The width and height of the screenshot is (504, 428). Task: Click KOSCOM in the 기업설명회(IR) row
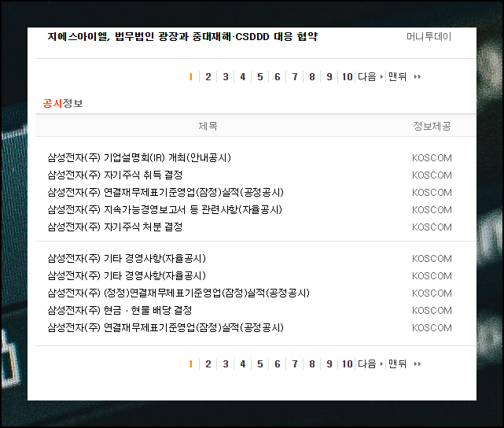[432, 158]
